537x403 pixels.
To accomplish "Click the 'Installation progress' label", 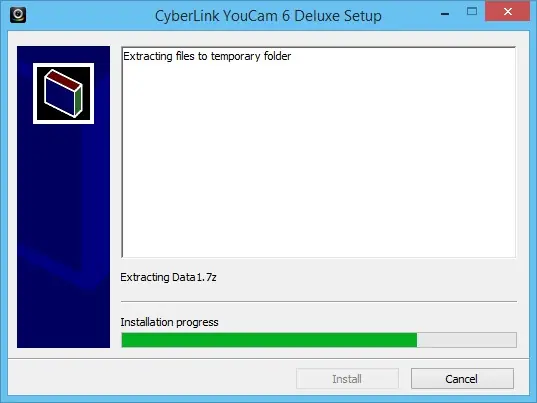I will click(169, 322).
